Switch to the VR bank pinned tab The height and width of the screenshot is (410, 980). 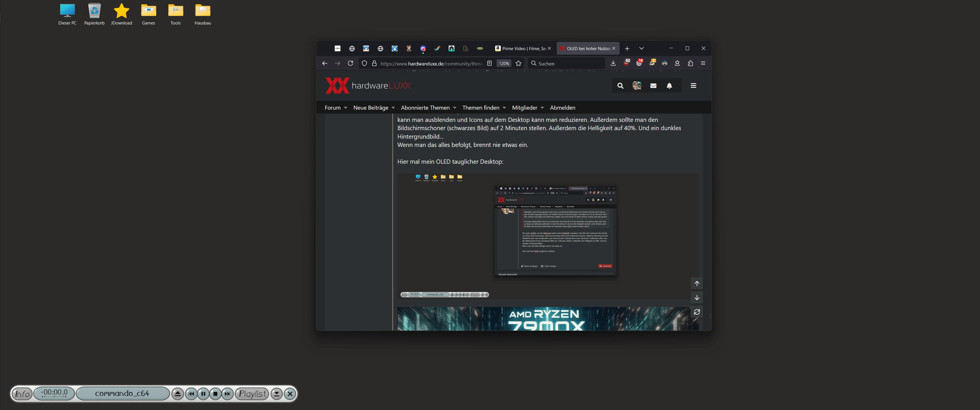click(x=366, y=48)
